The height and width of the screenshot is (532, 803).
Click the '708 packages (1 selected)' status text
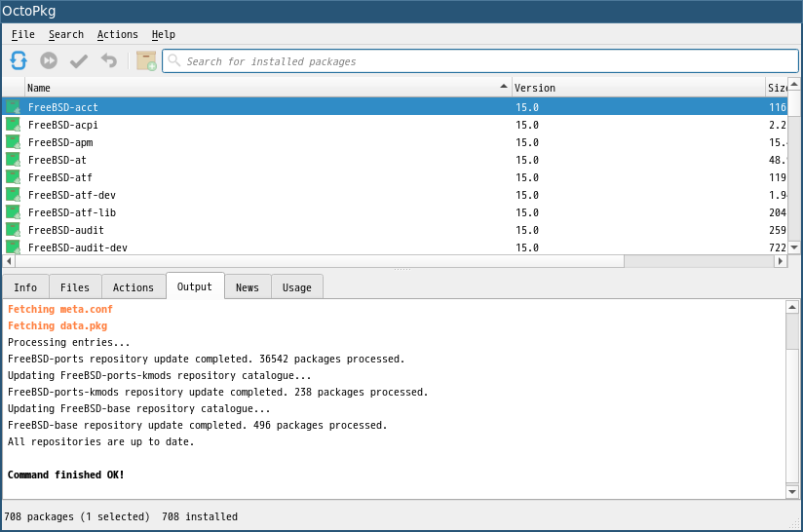77,516
